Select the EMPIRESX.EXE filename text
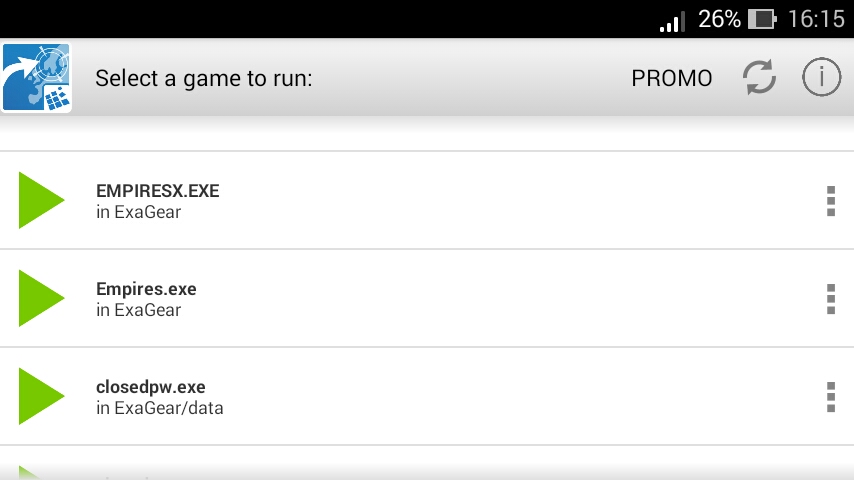This screenshot has width=854, height=480. click(x=157, y=191)
